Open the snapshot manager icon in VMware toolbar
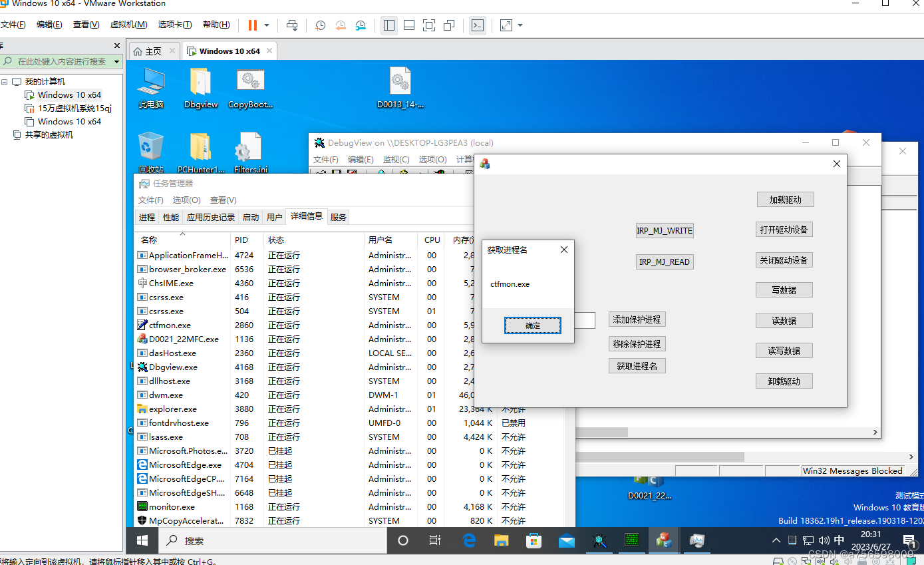This screenshot has width=924, height=565. point(361,25)
